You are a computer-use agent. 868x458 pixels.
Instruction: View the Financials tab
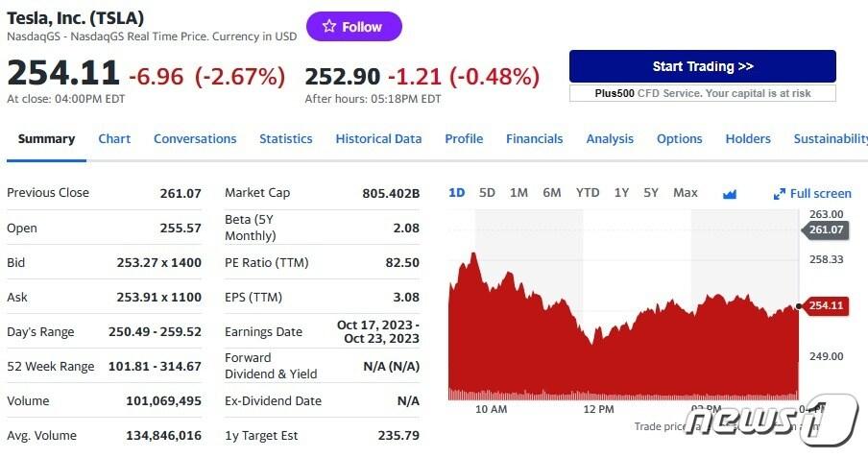(x=534, y=139)
